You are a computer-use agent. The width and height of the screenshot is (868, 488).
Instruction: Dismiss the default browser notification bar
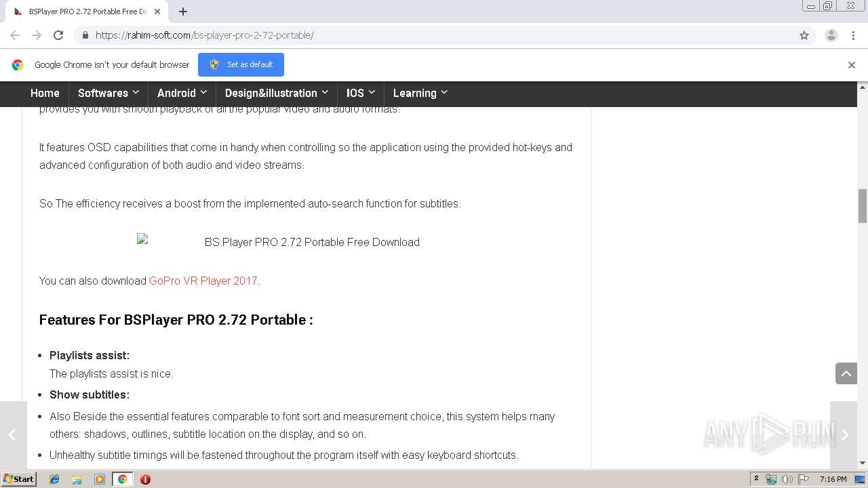point(852,65)
